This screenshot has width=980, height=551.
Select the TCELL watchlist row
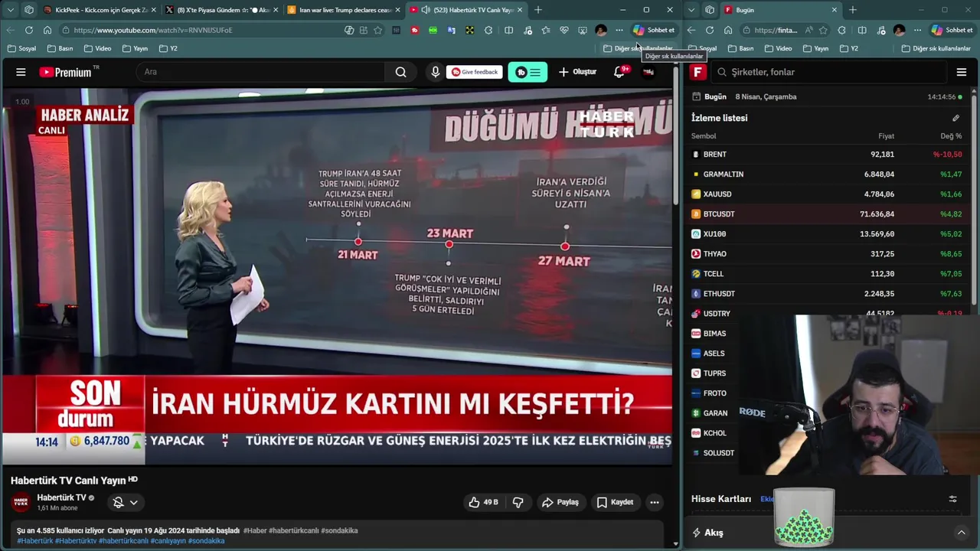[827, 273]
